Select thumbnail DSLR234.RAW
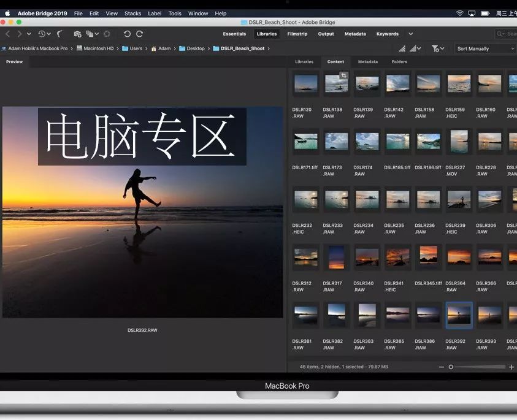This screenshot has height=420, width=517. [367, 199]
